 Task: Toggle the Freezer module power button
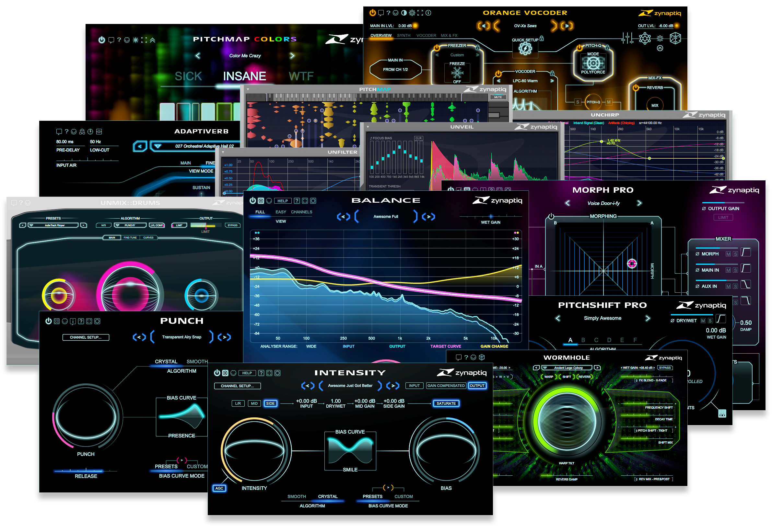436,48
